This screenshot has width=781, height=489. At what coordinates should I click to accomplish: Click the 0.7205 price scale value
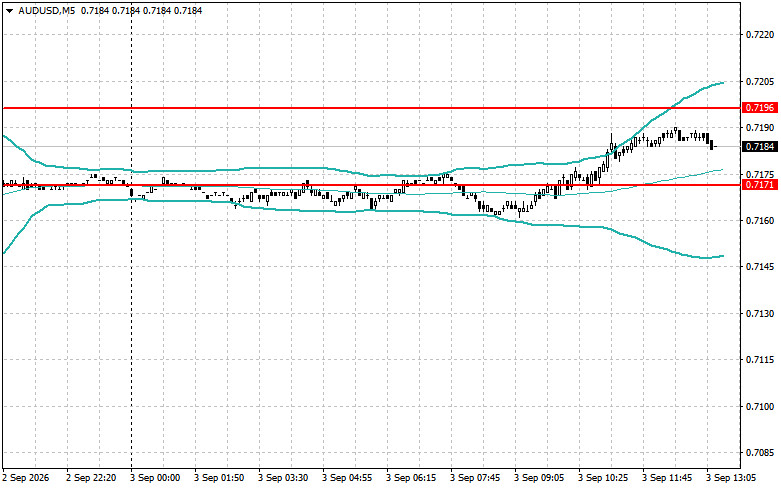760,82
